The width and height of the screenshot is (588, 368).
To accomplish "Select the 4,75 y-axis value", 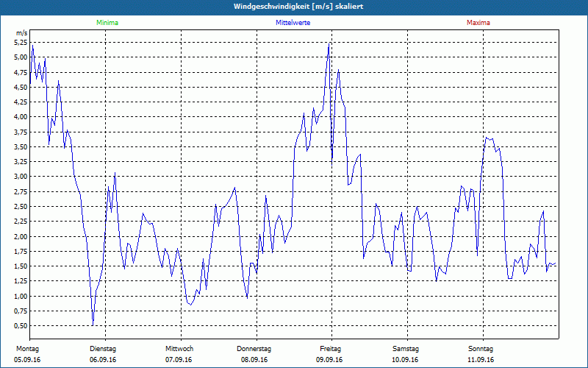I will click(x=21, y=72).
